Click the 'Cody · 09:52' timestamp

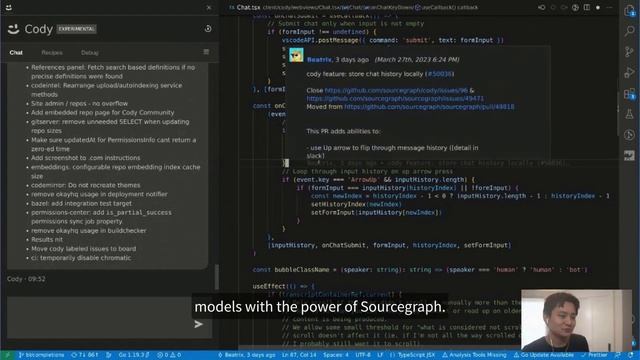coord(26,279)
